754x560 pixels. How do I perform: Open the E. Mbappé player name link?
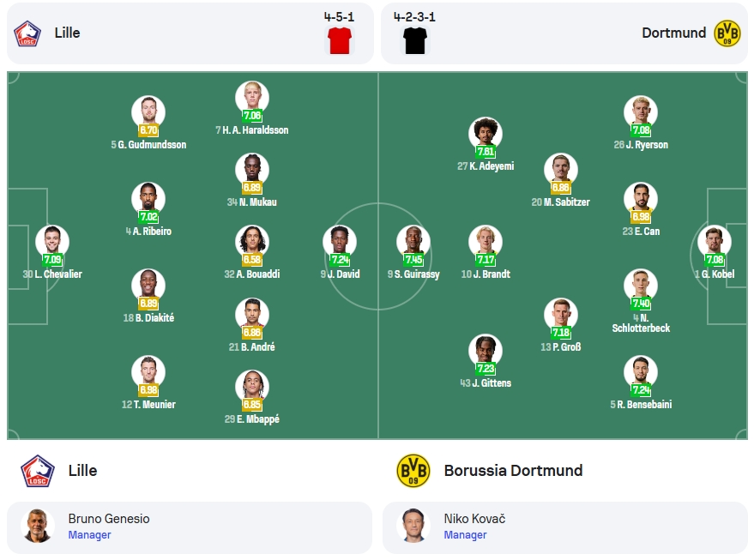[252, 419]
